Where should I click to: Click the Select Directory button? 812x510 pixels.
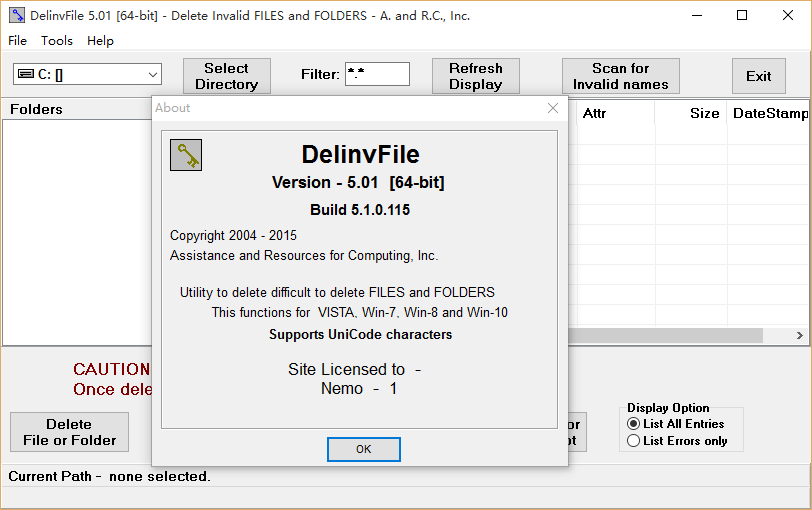tap(226, 76)
